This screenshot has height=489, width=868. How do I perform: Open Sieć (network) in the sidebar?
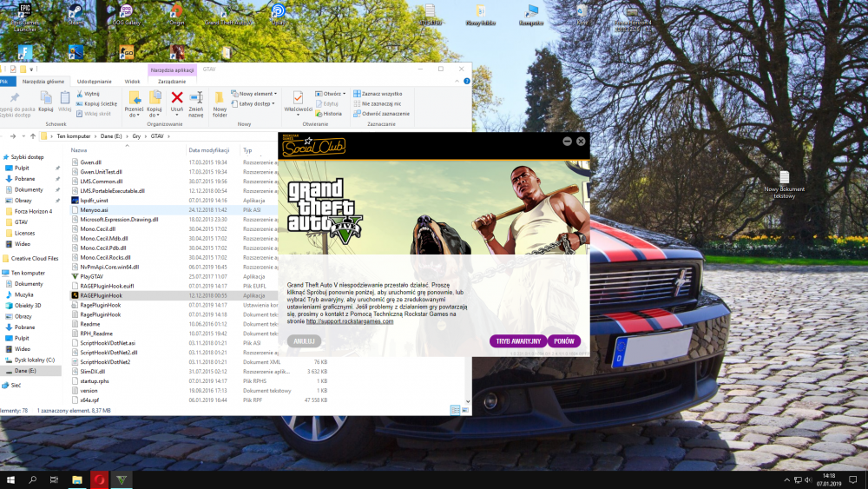[16, 385]
